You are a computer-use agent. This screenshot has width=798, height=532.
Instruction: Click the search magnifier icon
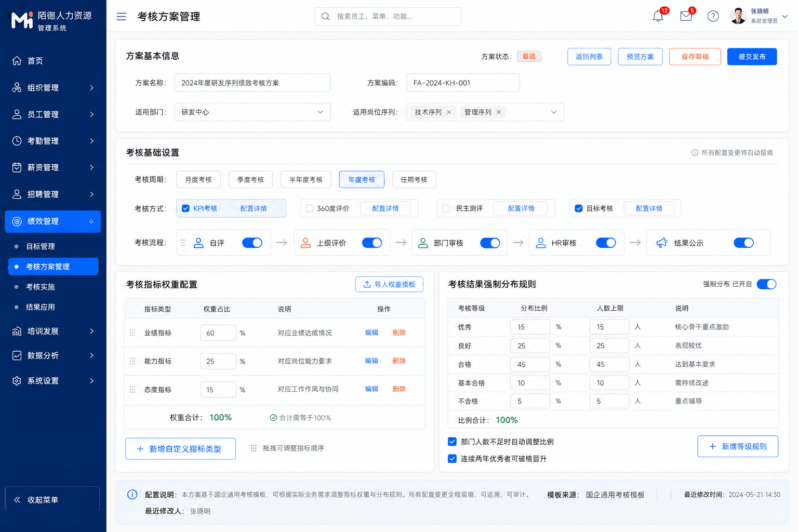[326, 17]
